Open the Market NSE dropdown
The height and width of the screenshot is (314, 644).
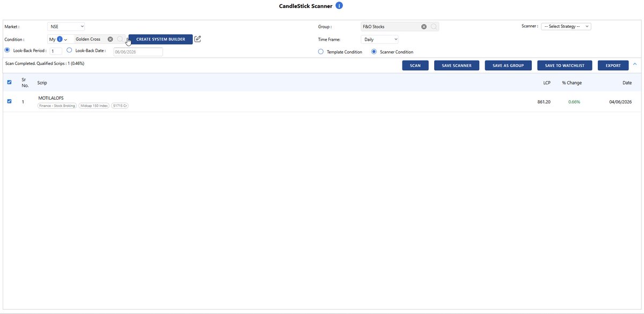[67, 26]
